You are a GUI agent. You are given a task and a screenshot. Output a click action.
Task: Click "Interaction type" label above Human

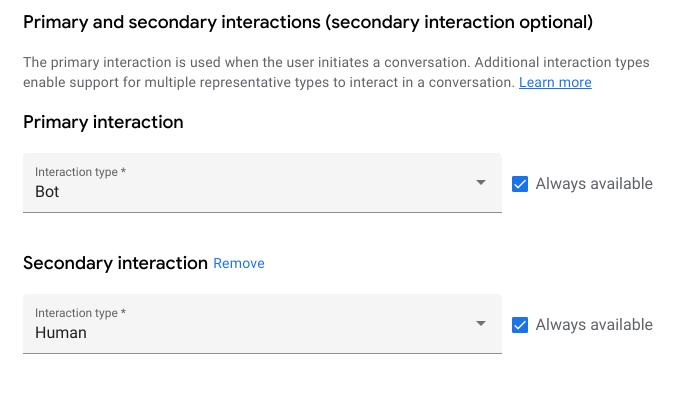pyautogui.click(x=80, y=313)
